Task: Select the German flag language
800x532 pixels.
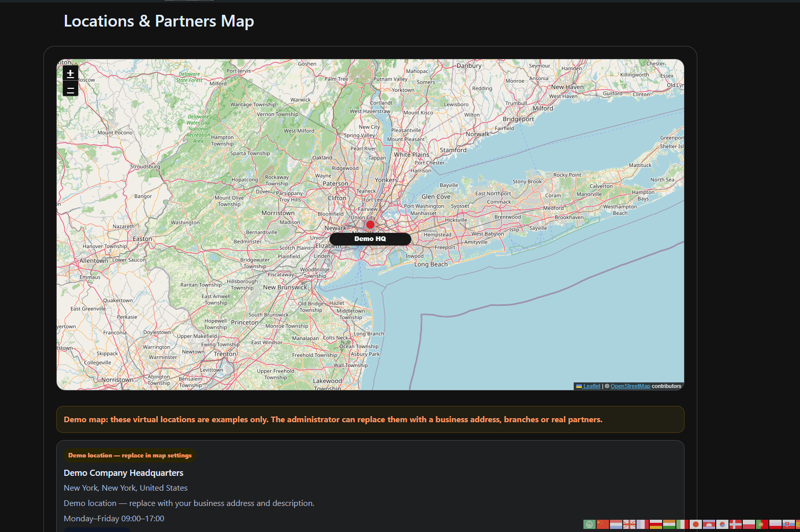Action: pyautogui.click(x=656, y=524)
